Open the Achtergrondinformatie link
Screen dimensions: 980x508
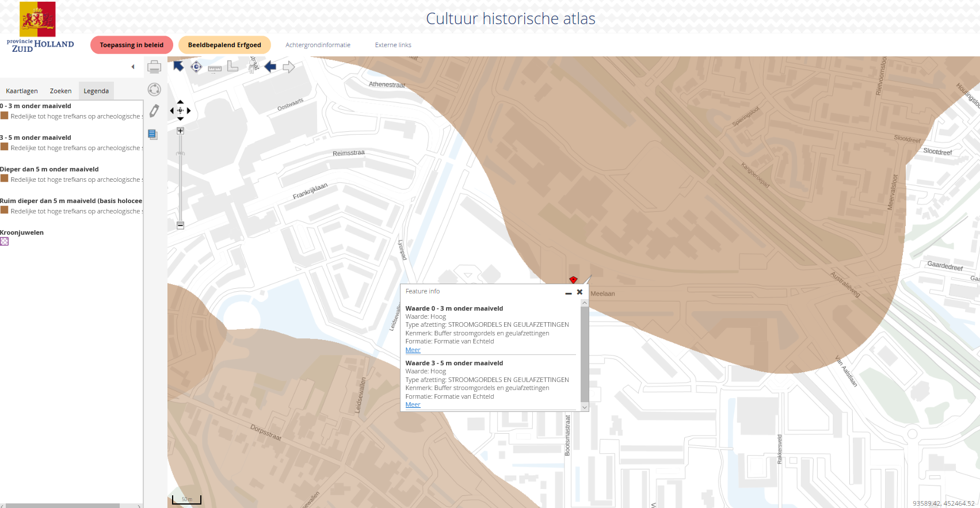click(x=318, y=45)
